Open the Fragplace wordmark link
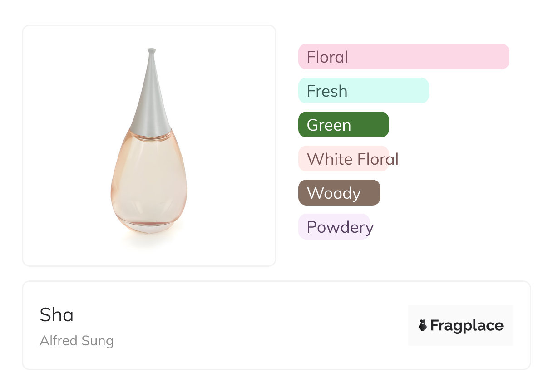The width and height of the screenshot is (553, 392). 467,325
